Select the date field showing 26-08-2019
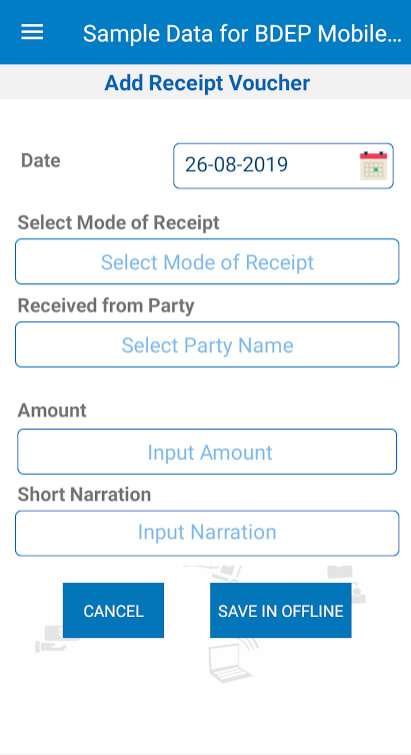The height and width of the screenshot is (755, 411). 283,166
